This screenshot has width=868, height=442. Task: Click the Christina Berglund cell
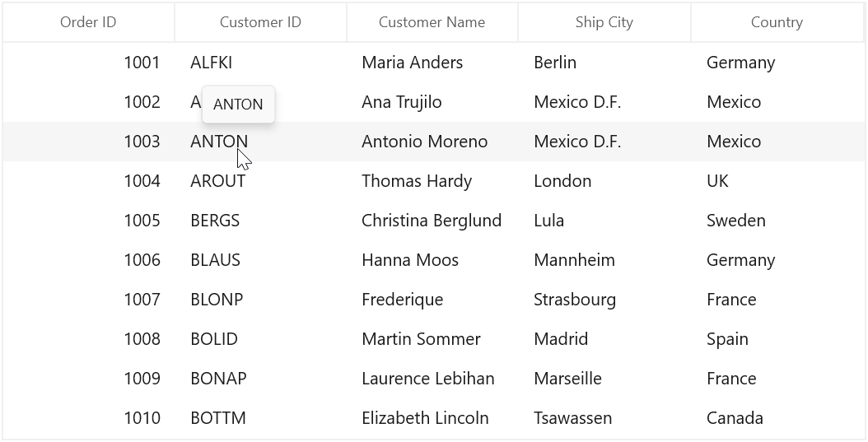click(432, 221)
